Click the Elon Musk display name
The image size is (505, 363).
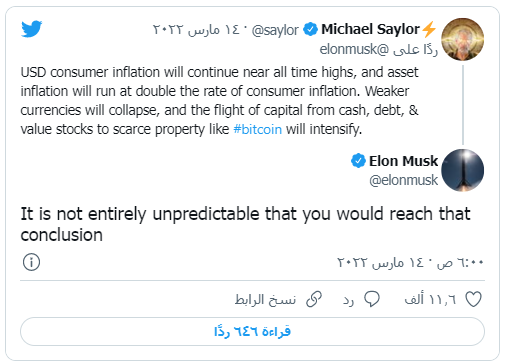coord(403,161)
